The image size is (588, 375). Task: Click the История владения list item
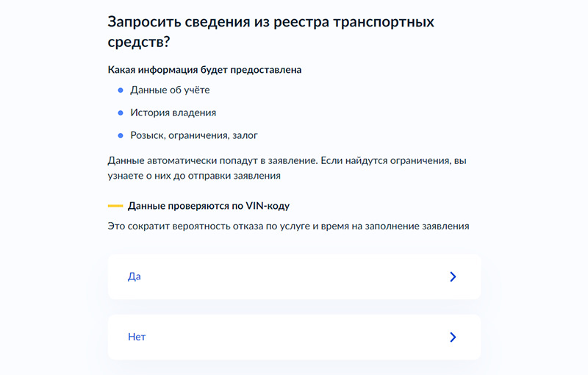pos(173,113)
